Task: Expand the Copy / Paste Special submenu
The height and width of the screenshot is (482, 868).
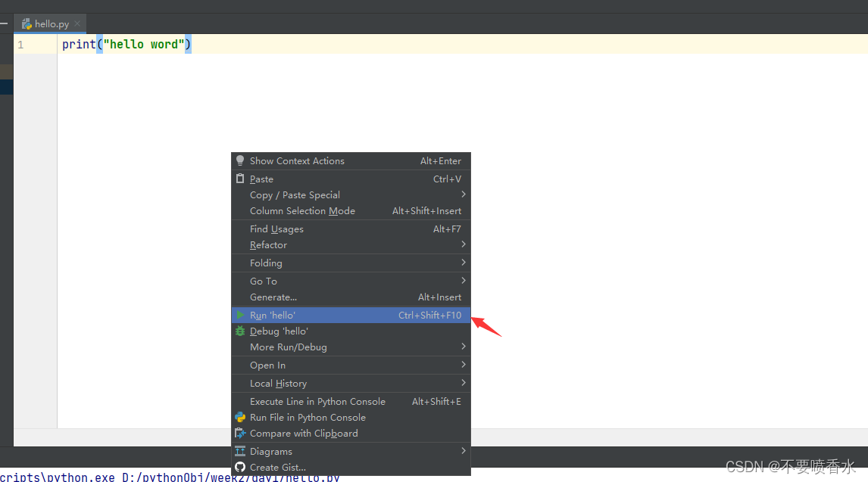Action: pyautogui.click(x=295, y=194)
